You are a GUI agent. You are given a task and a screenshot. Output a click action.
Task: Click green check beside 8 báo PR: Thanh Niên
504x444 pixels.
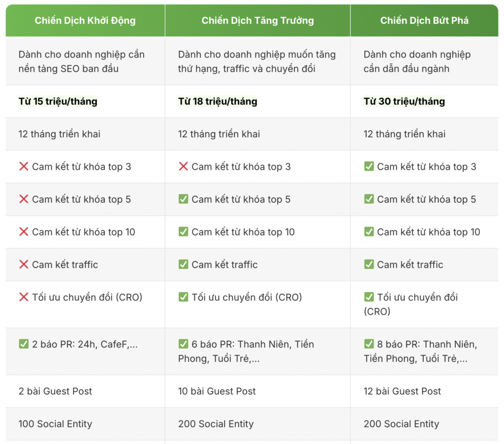369,344
